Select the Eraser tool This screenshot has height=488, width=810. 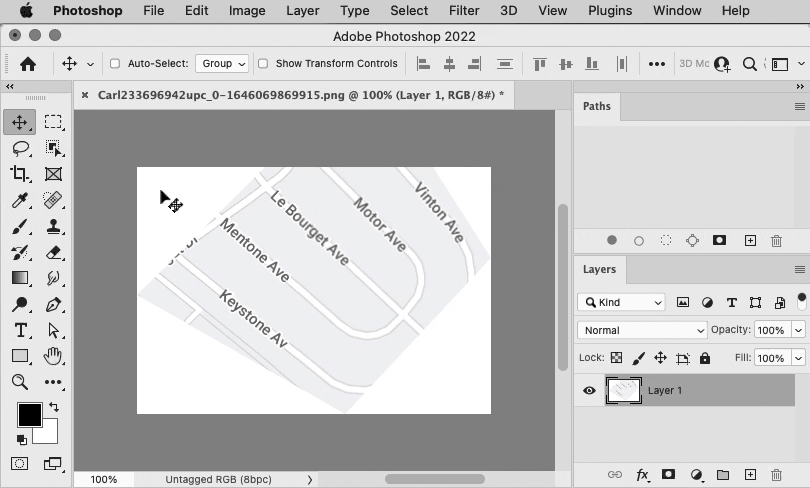click(53, 252)
